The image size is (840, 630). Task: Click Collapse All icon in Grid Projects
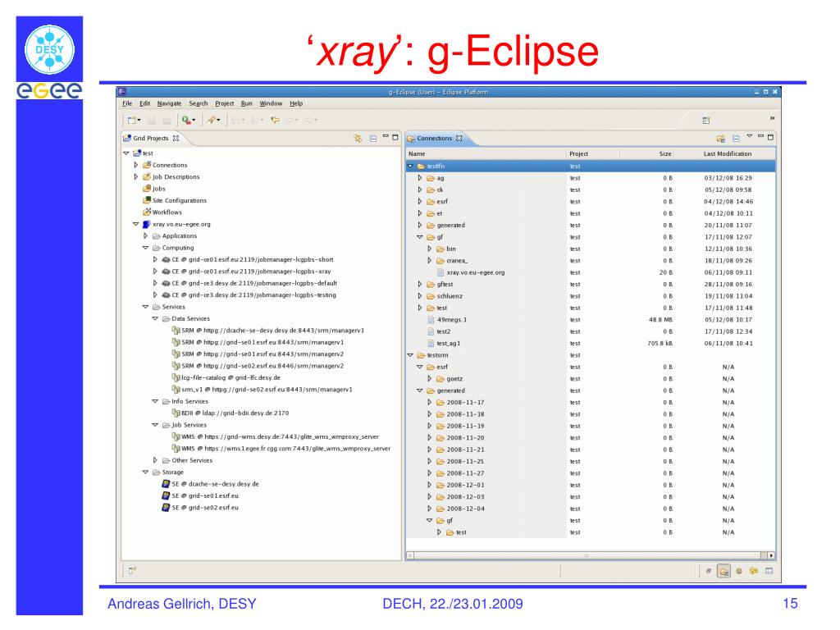coord(373,138)
